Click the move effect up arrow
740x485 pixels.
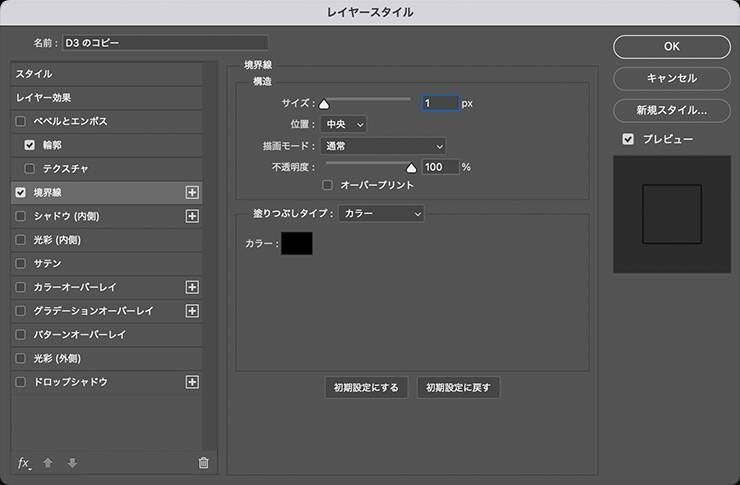(x=48, y=463)
